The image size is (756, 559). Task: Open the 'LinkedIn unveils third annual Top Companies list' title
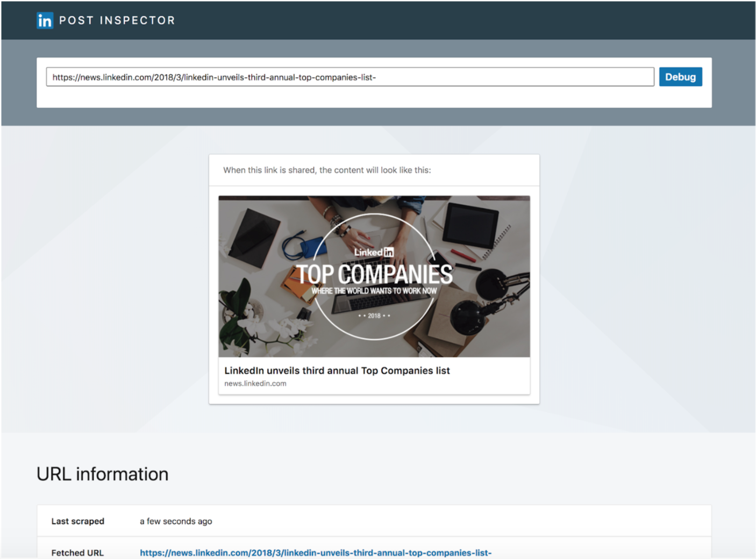click(337, 370)
